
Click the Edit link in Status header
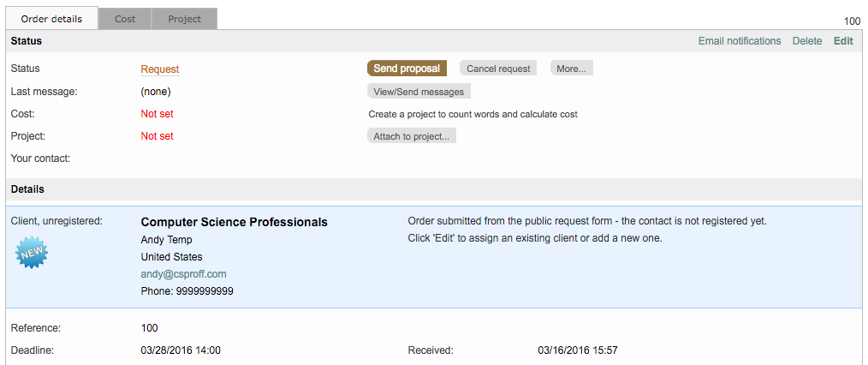(x=843, y=41)
